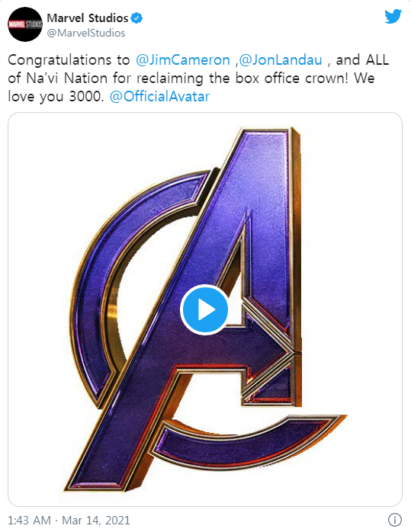Open the Marvel Studios profile avatar
This screenshot has height=532, width=411.
pyautogui.click(x=25, y=24)
